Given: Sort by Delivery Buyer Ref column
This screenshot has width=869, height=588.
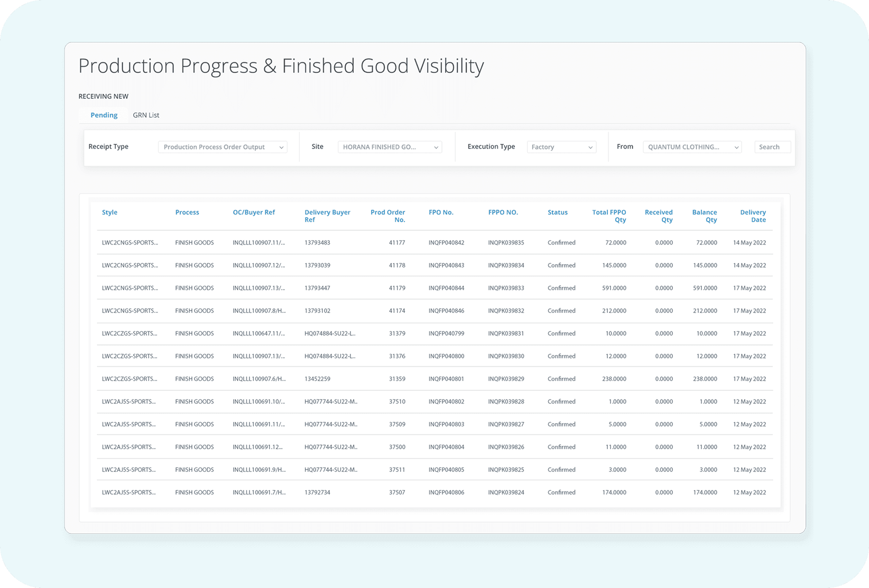Looking at the screenshot, I should (x=327, y=216).
